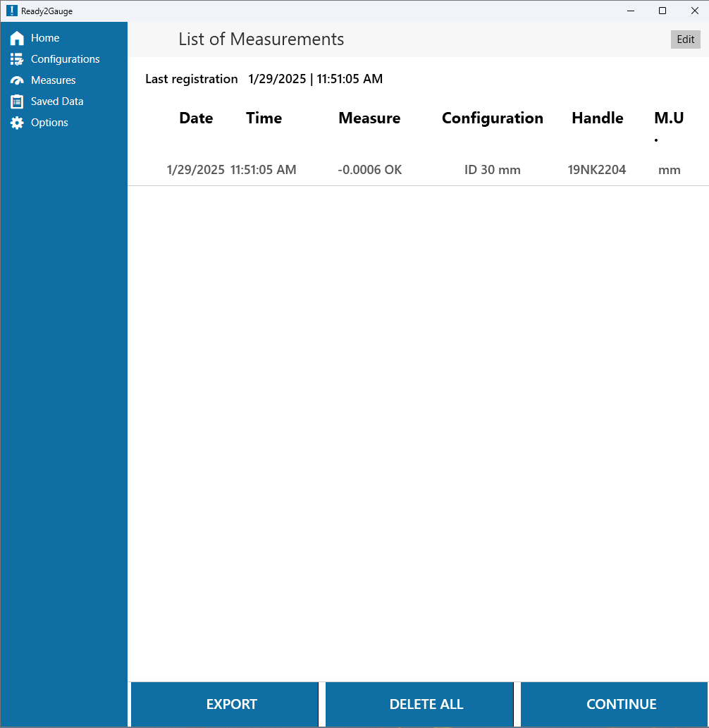Click the Edit button

685,39
